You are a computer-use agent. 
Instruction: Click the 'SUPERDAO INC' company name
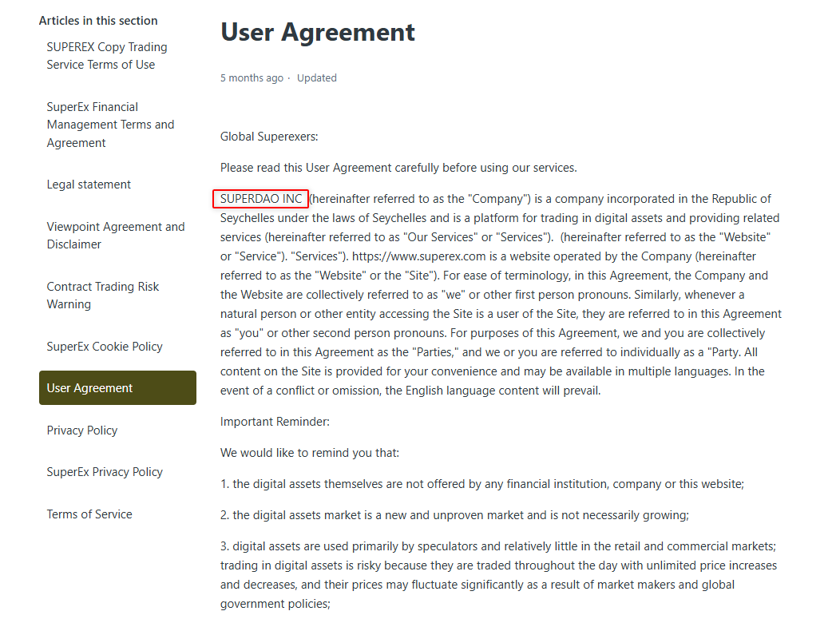pyautogui.click(x=261, y=199)
